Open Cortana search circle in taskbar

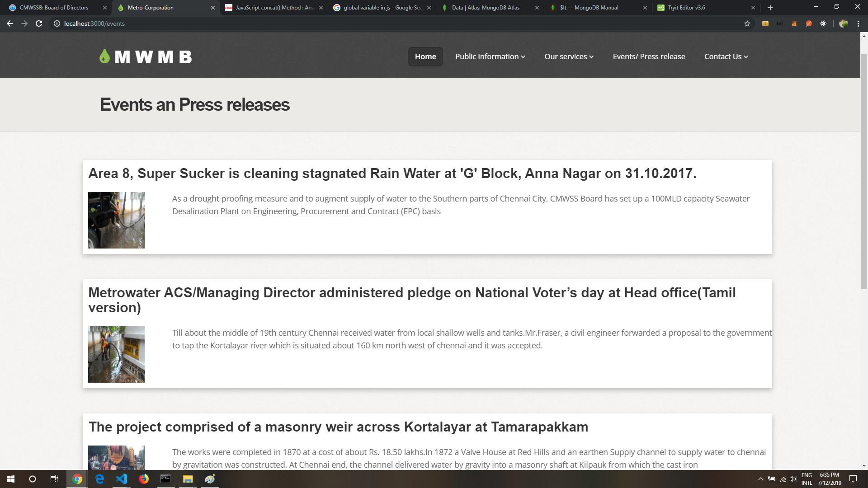pos(33,479)
